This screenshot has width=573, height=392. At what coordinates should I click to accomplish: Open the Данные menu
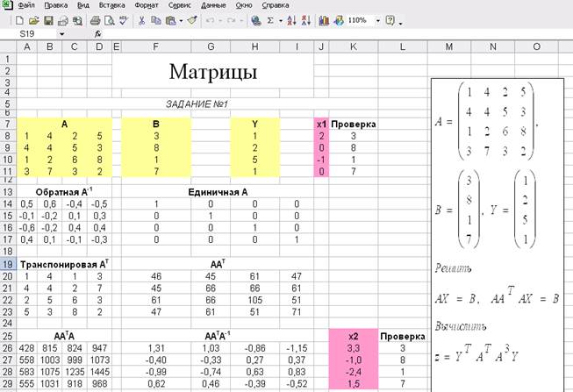click(213, 5)
